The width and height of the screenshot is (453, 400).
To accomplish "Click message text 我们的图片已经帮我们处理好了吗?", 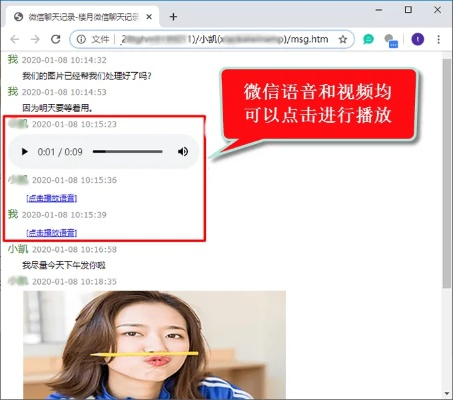I will [87, 76].
